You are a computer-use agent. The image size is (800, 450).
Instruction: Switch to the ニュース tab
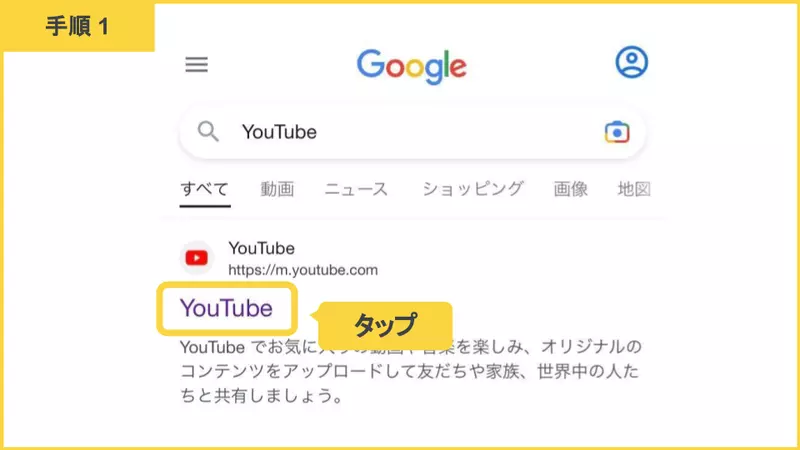click(356, 189)
